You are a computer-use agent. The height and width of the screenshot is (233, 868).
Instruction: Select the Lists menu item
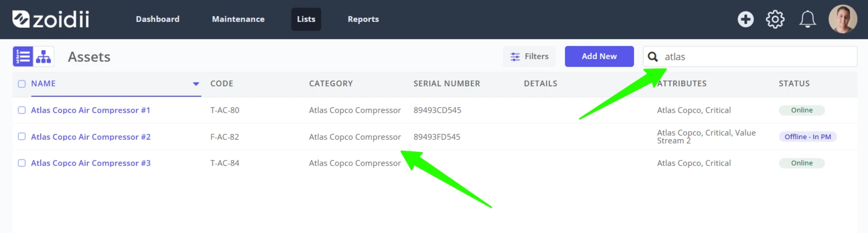point(306,19)
